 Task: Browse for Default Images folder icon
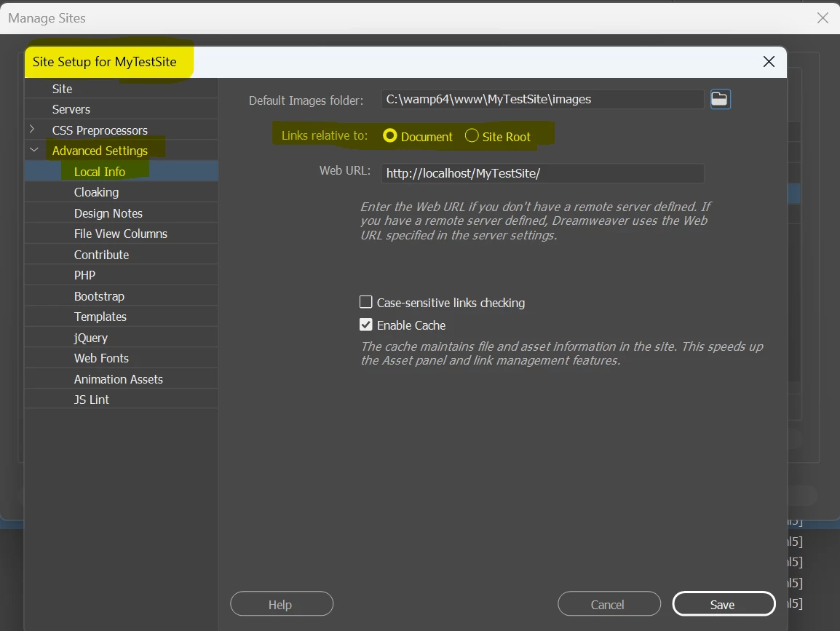click(720, 99)
